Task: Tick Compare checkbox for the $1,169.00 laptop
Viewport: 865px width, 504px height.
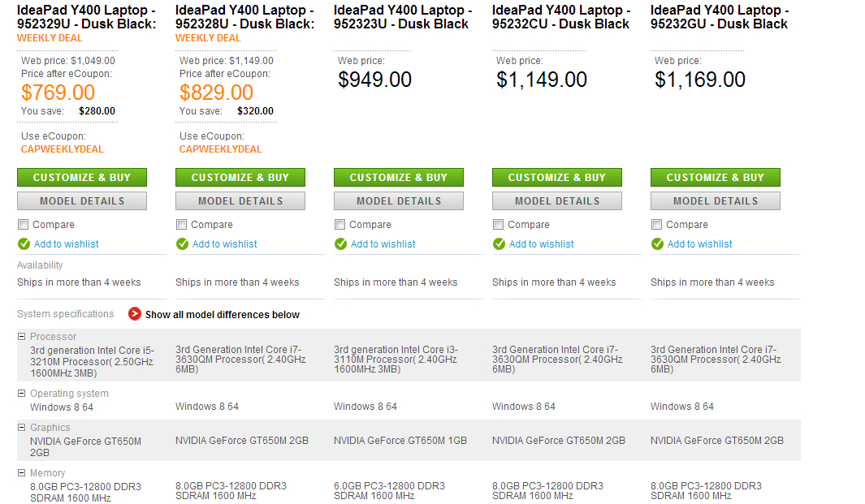Action: click(657, 225)
